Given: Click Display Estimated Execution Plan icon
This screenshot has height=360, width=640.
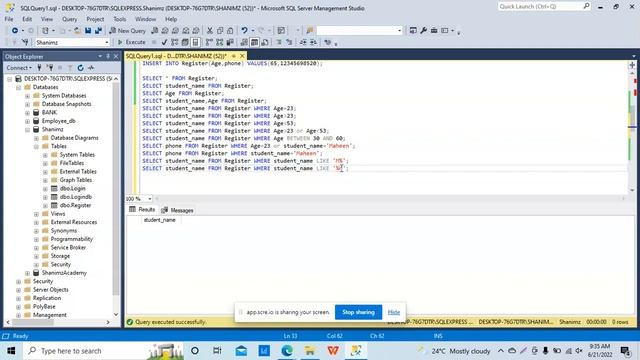Looking at the screenshot, I should point(175,42).
